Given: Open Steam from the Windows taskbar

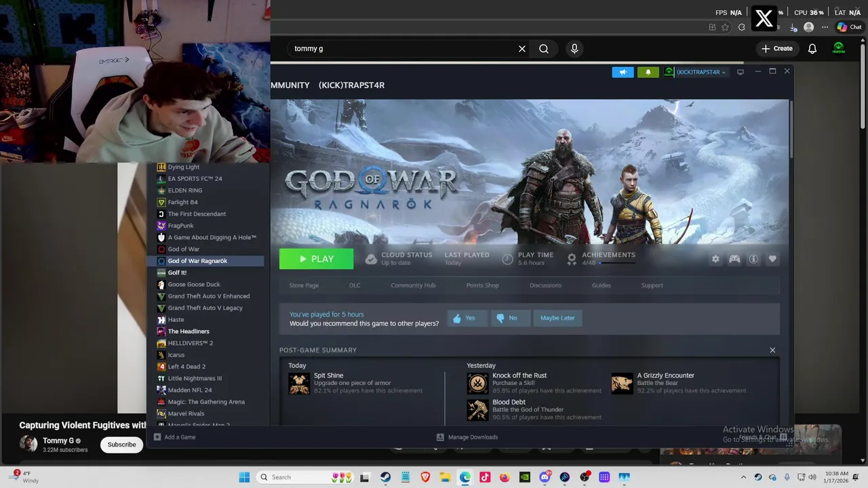Looking at the screenshot, I should pyautogui.click(x=385, y=477).
